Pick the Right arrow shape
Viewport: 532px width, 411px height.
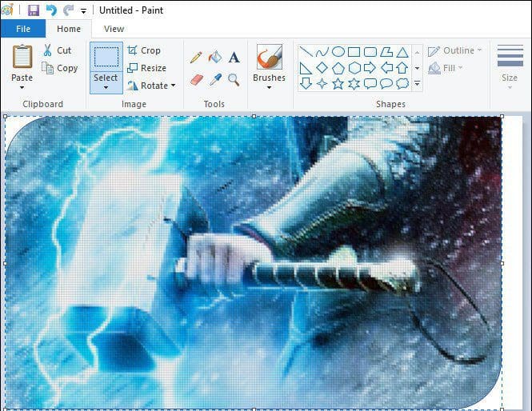click(x=370, y=68)
